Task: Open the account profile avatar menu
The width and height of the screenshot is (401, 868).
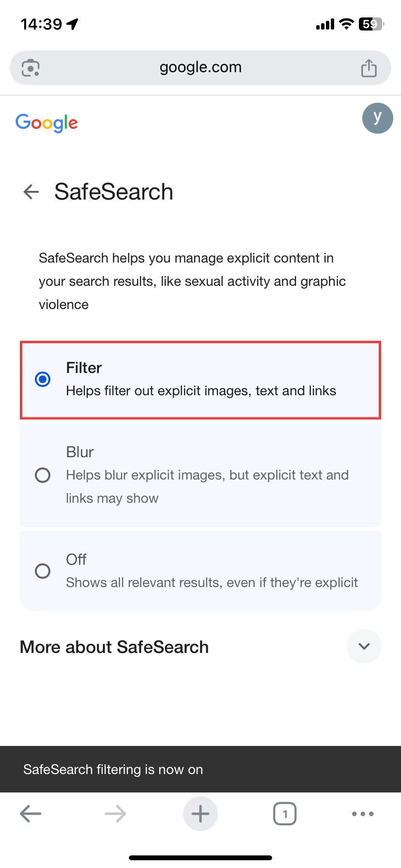Action: 377,118
